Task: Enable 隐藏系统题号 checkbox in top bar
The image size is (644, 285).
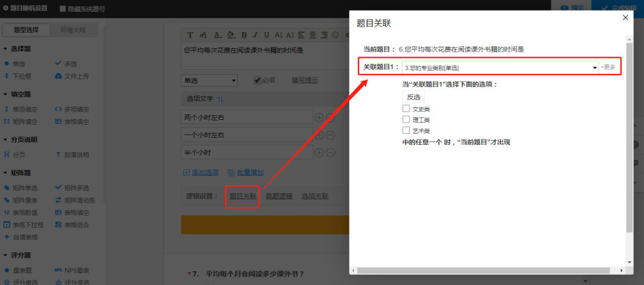Action: 63,8
